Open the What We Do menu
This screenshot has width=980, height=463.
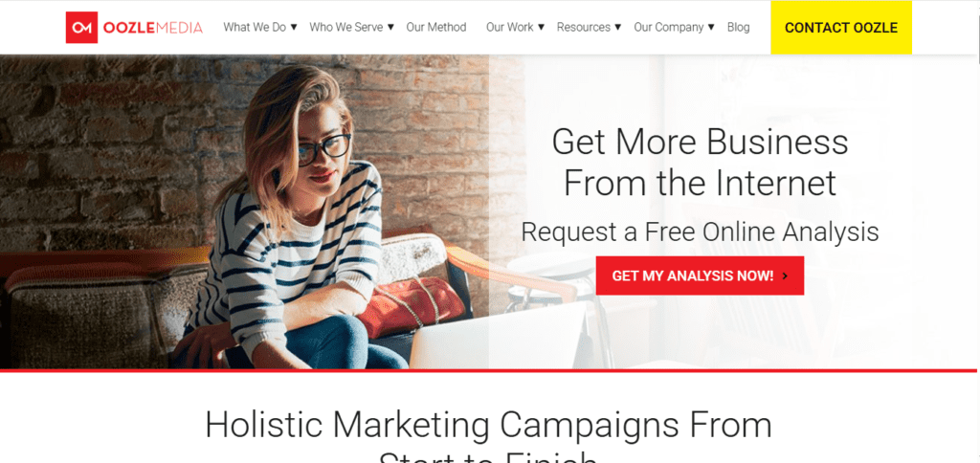pos(255,28)
